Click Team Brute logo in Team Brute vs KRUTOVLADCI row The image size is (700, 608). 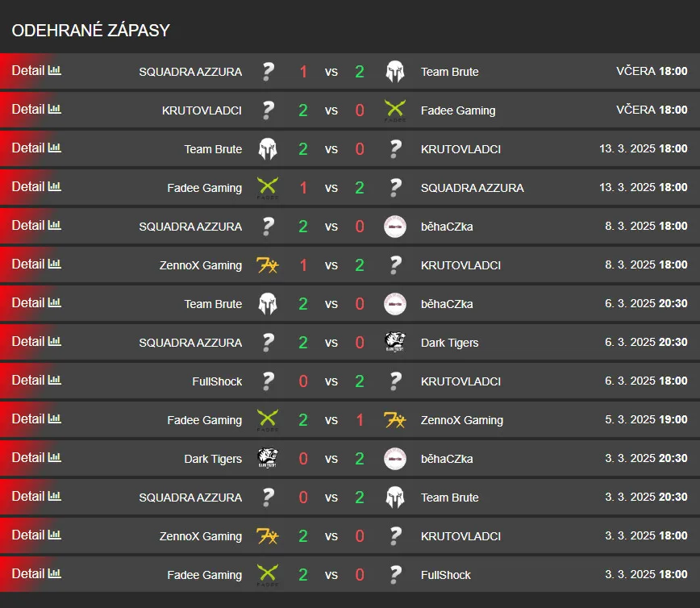pyautogui.click(x=268, y=149)
